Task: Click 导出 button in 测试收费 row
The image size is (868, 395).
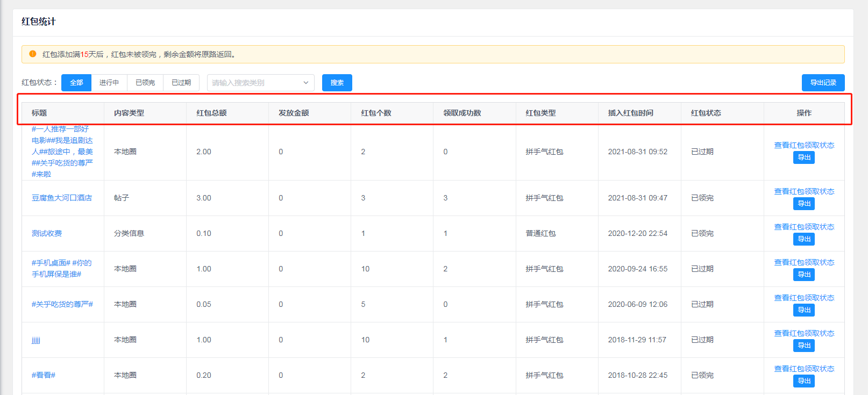Action: (804, 239)
